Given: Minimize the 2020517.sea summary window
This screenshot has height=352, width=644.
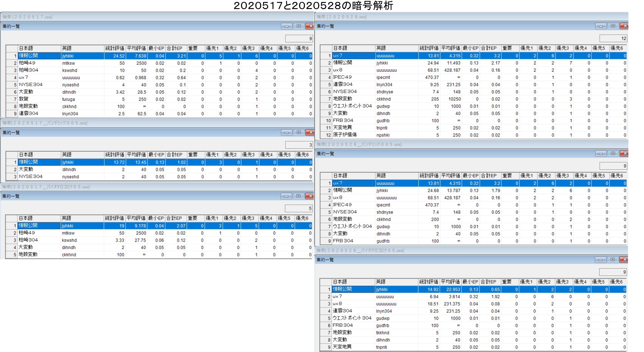Looking at the screenshot, I should click(x=287, y=26).
